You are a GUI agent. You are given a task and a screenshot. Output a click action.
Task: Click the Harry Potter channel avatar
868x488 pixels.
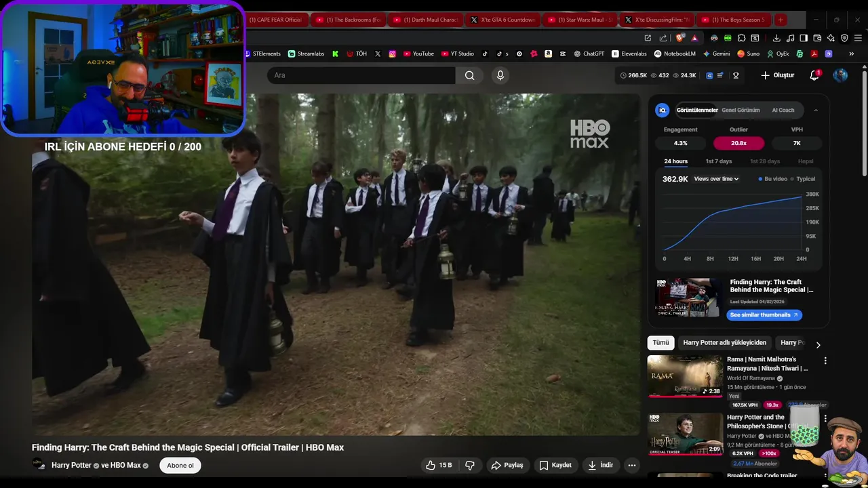pos(39,465)
